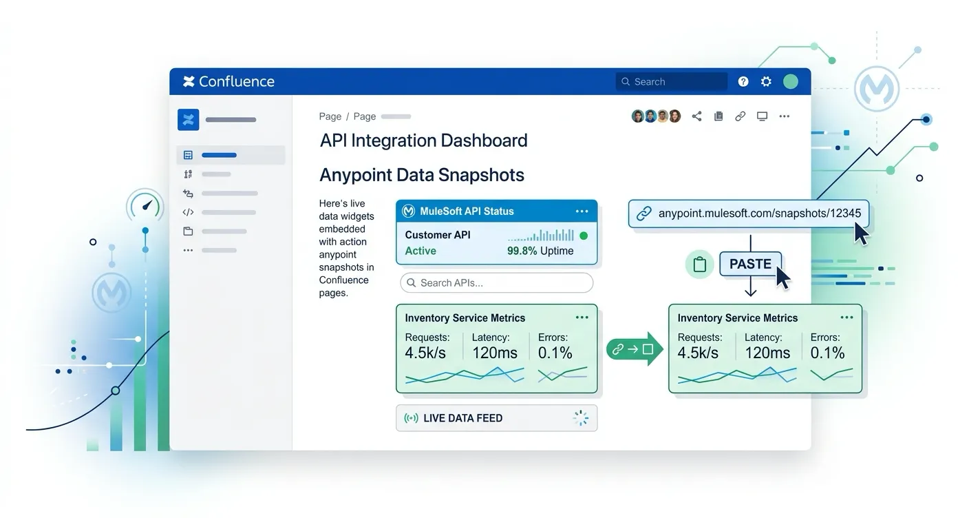980x518 pixels.
Task: Open the pages panel icon in sidebar
Action: (x=187, y=154)
